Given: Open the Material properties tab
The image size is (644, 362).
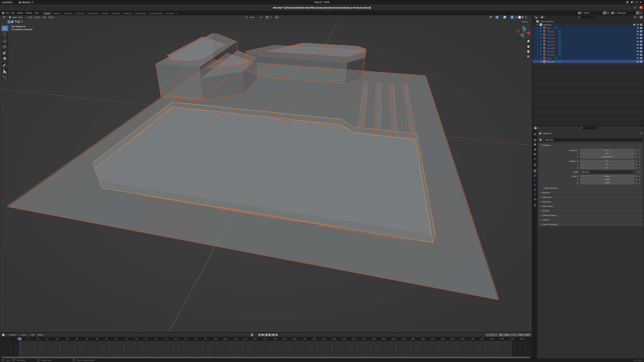Looking at the screenshot, I should point(535,199).
